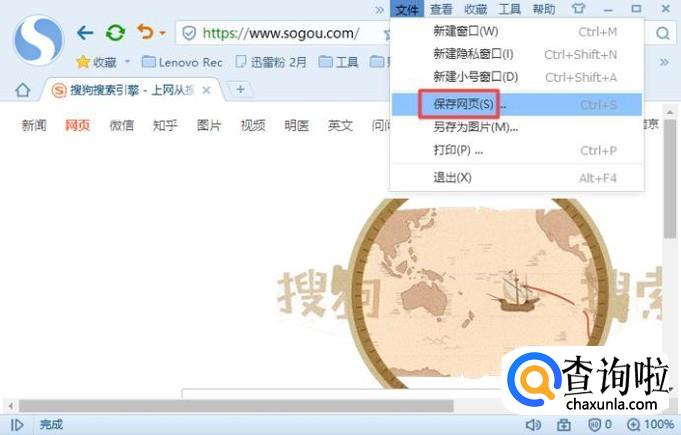Choose 保存网页(S) menu item
The width and height of the screenshot is (681, 435).
tap(517, 104)
